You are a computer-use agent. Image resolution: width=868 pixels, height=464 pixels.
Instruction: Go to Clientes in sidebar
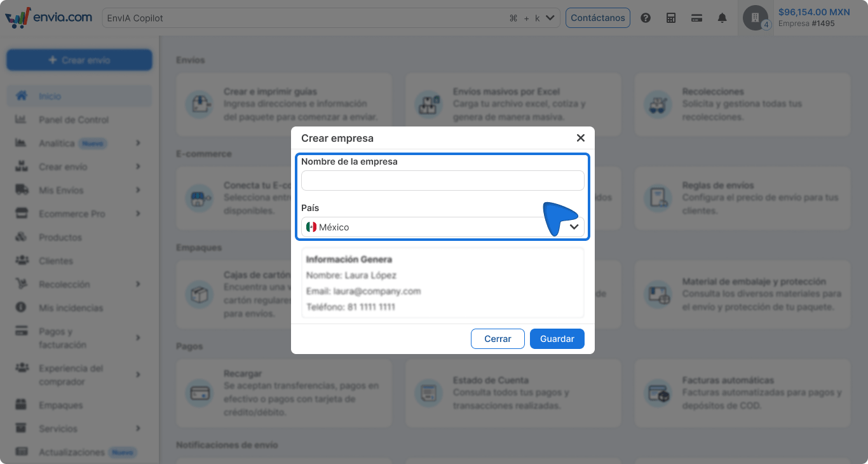click(55, 261)
